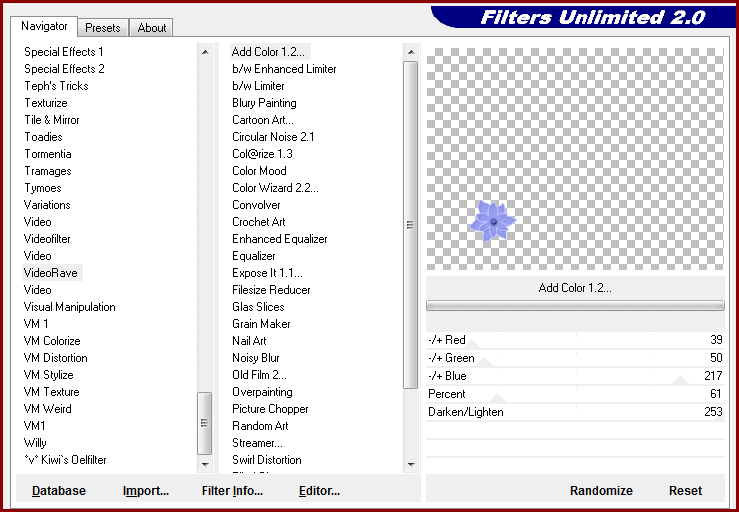Pick the Tymoes category

tap(42, 188)
